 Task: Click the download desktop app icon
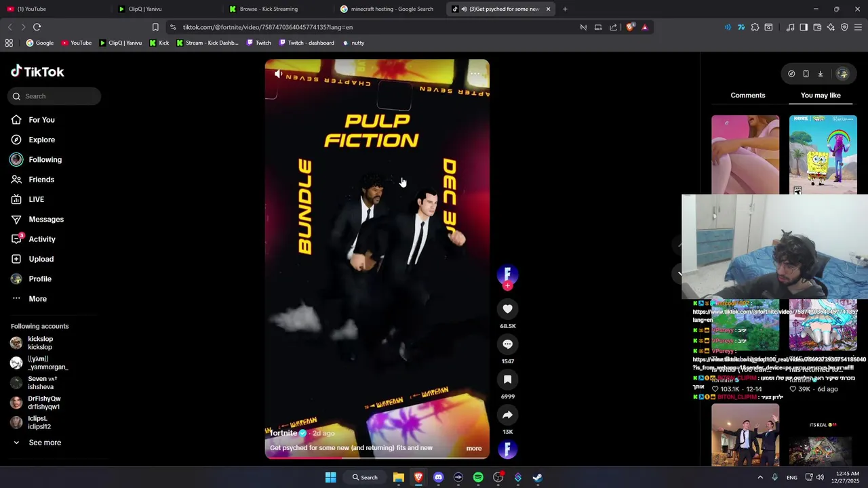point(820,74)
